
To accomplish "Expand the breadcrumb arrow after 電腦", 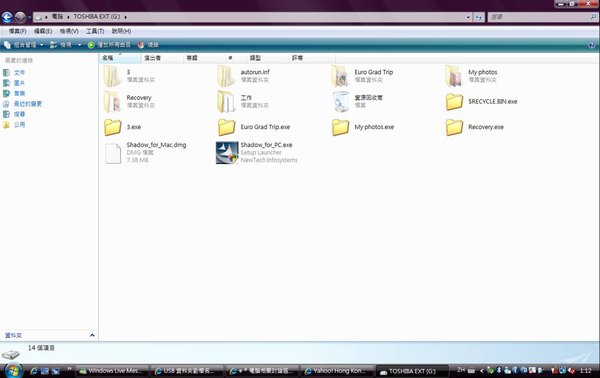I will point(68,17).
